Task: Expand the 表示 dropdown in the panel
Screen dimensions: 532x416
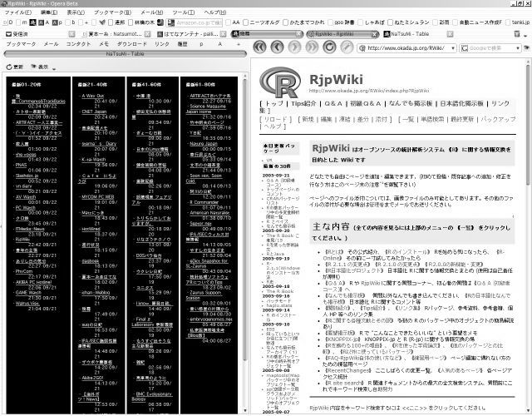Action: coord(54,68)
